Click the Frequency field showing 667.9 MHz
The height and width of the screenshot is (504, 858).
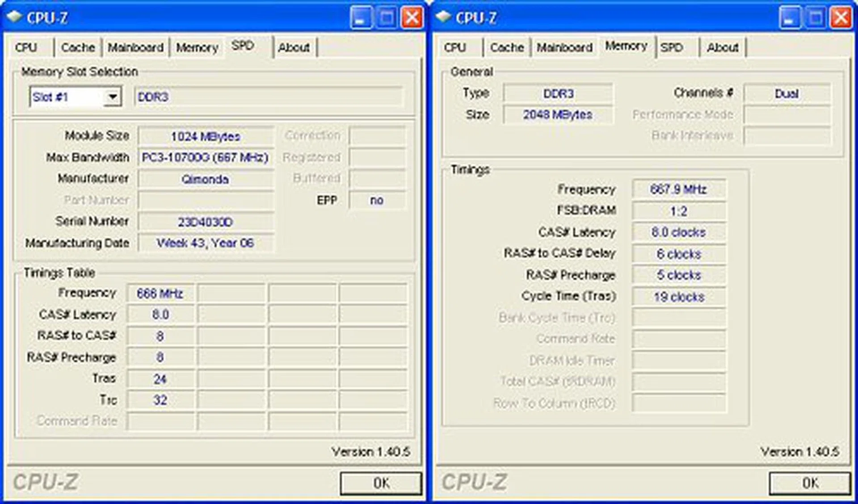coord(678,189)
